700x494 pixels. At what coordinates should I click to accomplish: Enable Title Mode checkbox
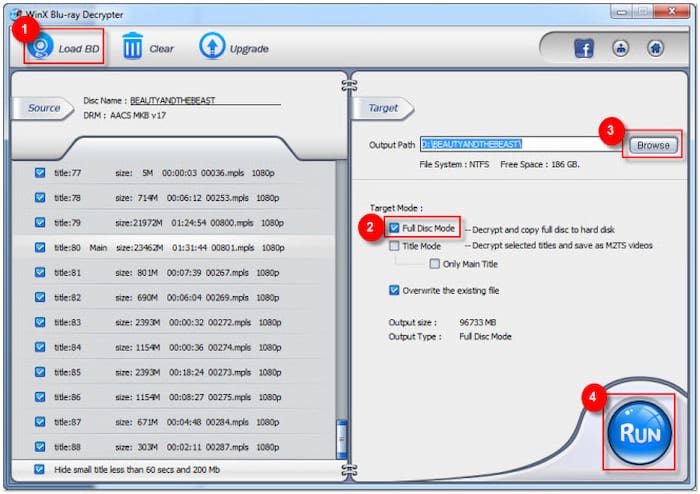tap(394, 246)
